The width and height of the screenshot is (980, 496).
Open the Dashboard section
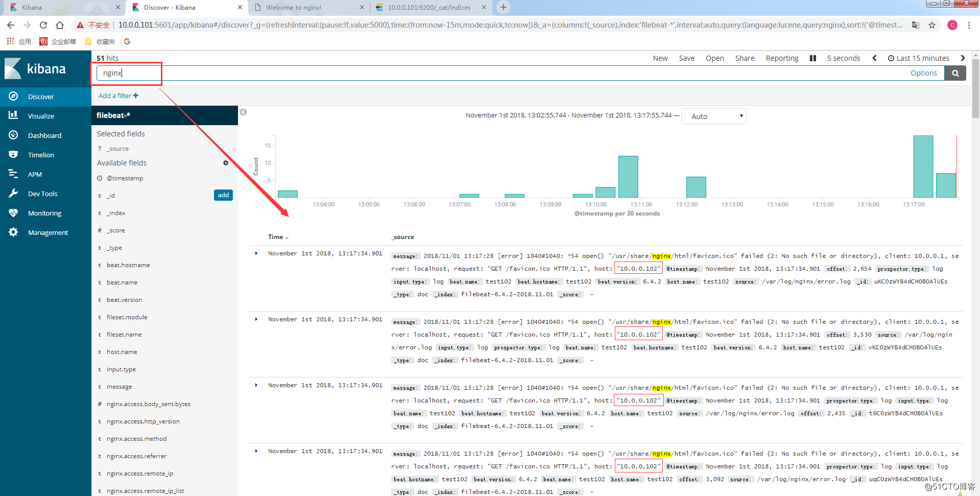click(x=45, y=135)
